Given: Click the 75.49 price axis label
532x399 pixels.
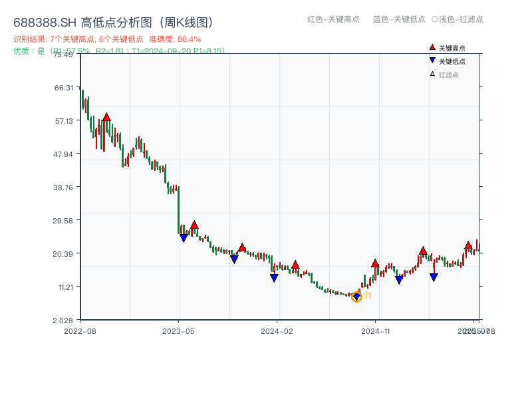Looking at the screenshot, I should tap(65, 56).
